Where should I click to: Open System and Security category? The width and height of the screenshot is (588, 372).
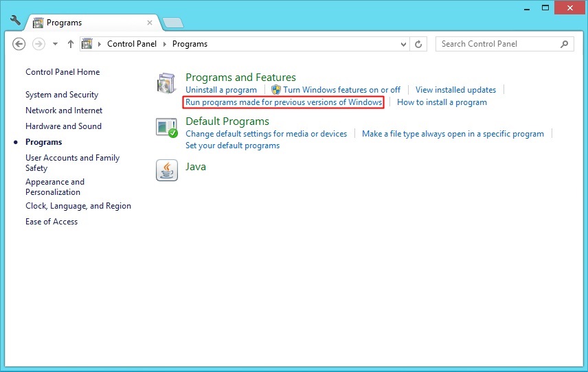coord(62,95)
